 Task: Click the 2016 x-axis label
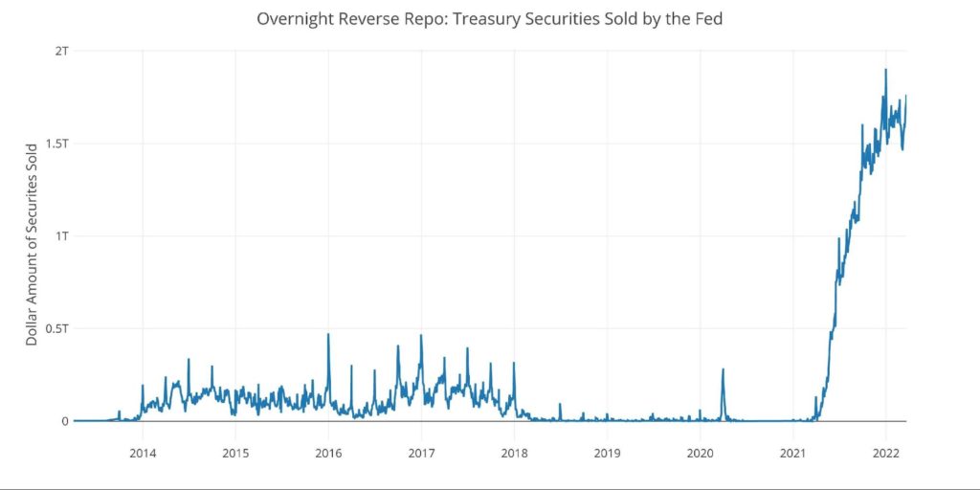tap(328, 453)
